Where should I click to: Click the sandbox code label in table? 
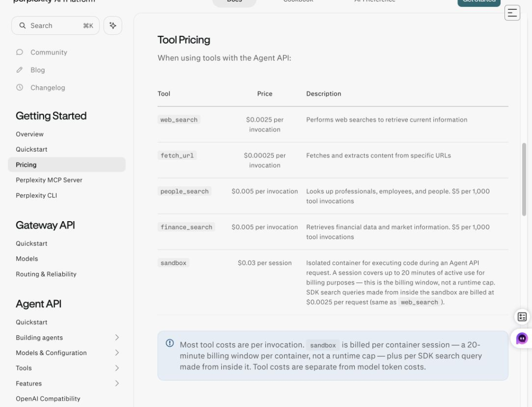tap(174, 263)
